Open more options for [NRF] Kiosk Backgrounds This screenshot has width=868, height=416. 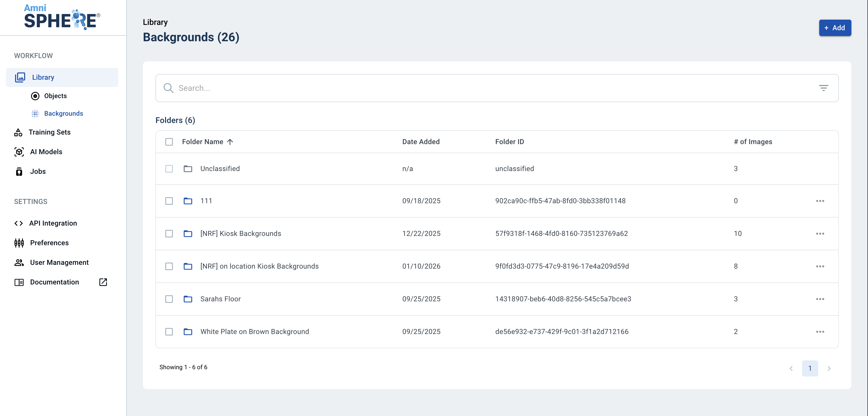820,234
